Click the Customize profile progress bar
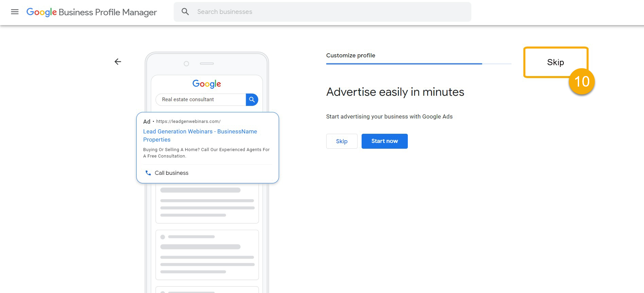The image size is (644, 293). point(419,63)
